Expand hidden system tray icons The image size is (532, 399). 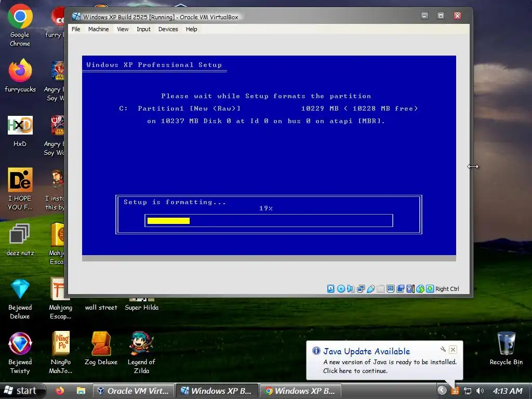click(x=442, y=391)
